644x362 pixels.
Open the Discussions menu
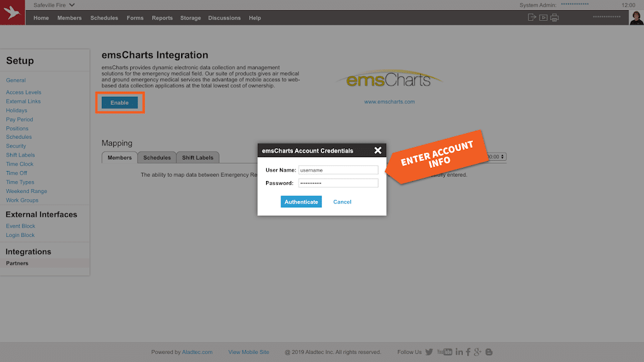click(x=225, y=18)
